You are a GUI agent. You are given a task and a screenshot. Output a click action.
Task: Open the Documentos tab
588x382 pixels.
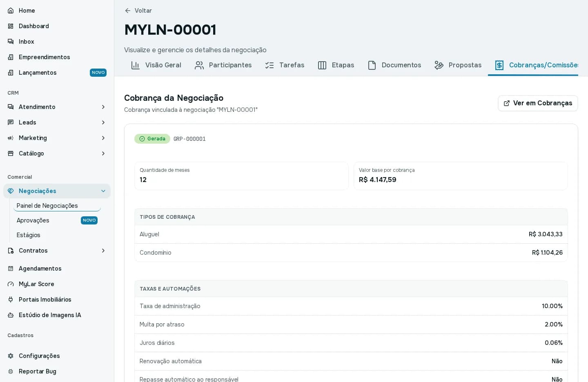click(394, 65)
